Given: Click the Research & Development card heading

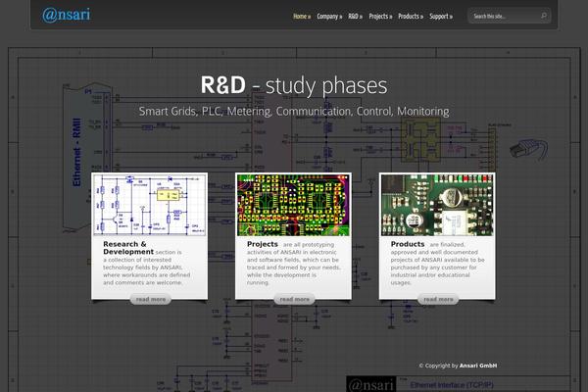Looking at the screenshot, I should [127, 248].
